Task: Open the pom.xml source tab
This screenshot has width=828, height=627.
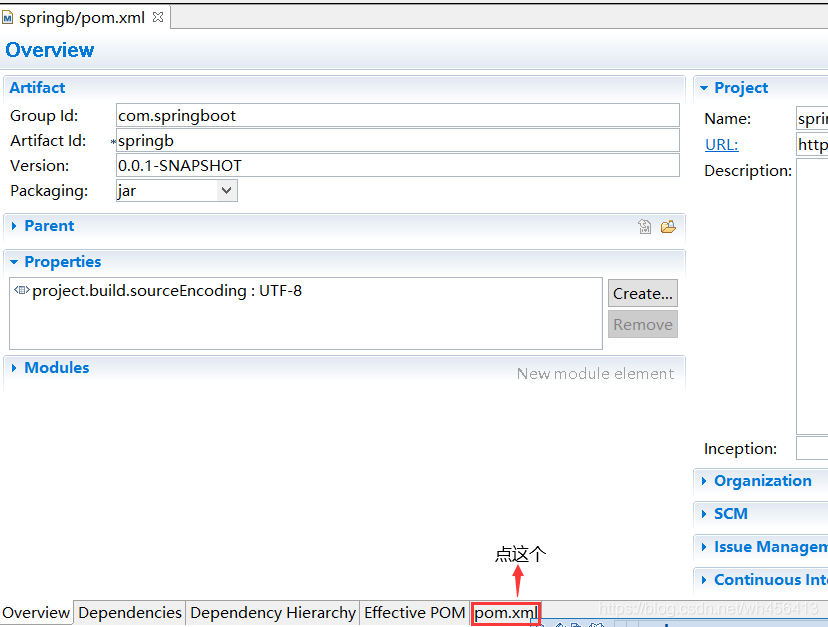Action: 505,613
